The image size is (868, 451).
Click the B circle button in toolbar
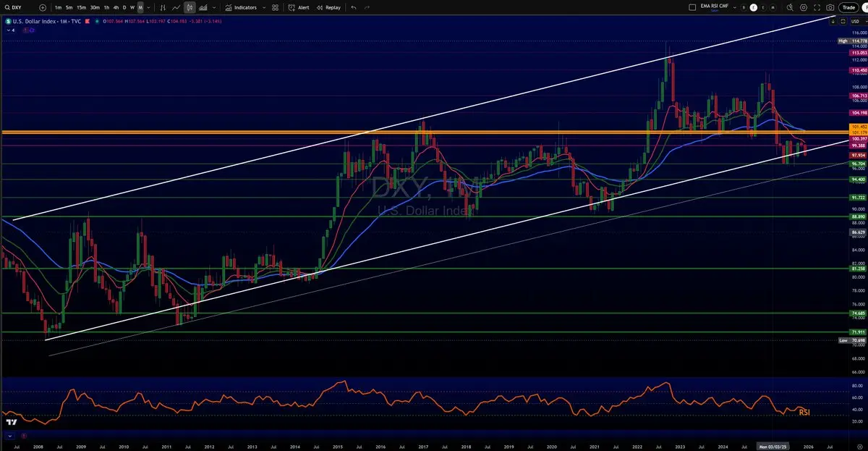pyautogui.click(x=744, y=7)
